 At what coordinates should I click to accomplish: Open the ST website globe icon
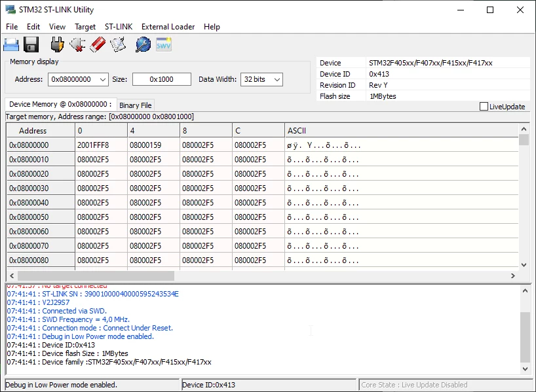click(144, 45)
